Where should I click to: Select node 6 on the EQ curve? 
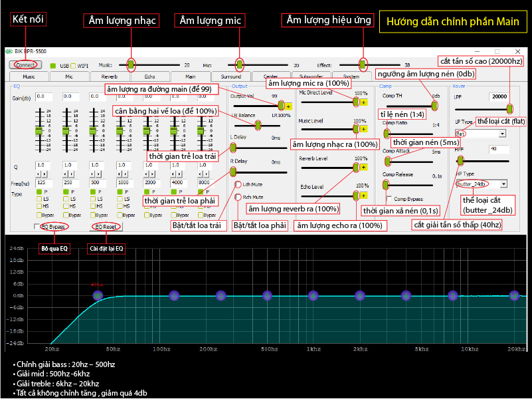tap(406, 296)
